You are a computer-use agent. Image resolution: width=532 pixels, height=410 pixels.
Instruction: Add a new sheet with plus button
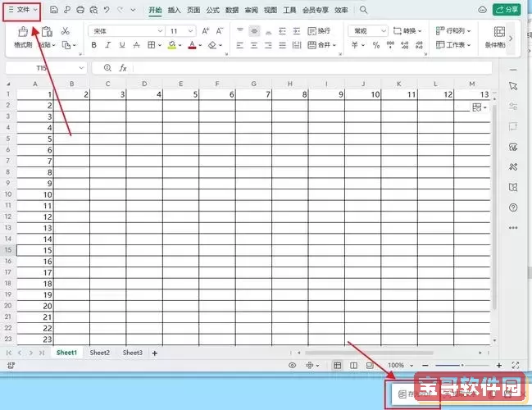click(155, 353)
